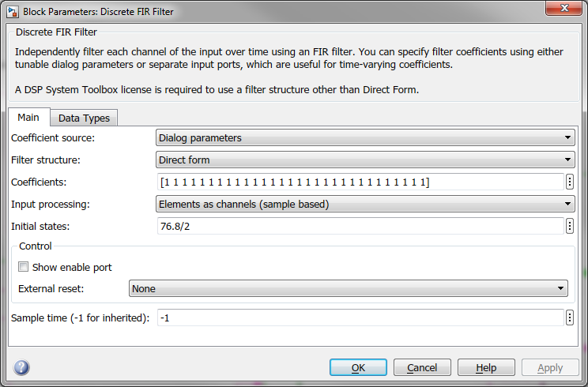Open the Sample time more-options dots button
The width and height of the screenshot is (588, 387).
[x=570, y=317]
